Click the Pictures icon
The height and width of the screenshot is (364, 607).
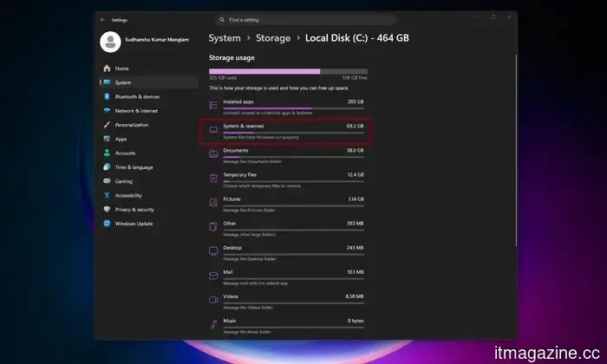pos(213,202)
